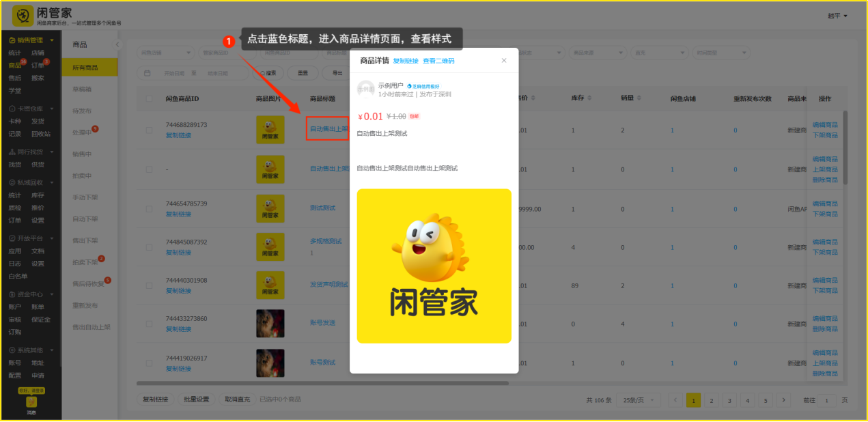This screenshot has width=868, height=422.
Task: Click 复制链接 in the product detail popup
Action: (x=406, y=61)
